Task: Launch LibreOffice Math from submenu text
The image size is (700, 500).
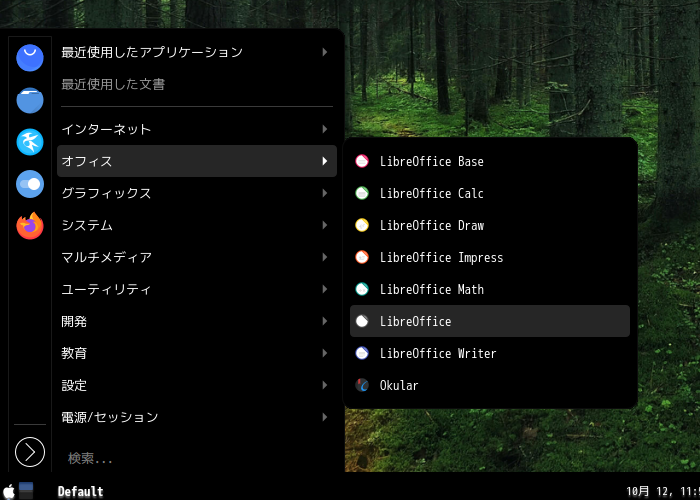Action: tap(432, 289)
